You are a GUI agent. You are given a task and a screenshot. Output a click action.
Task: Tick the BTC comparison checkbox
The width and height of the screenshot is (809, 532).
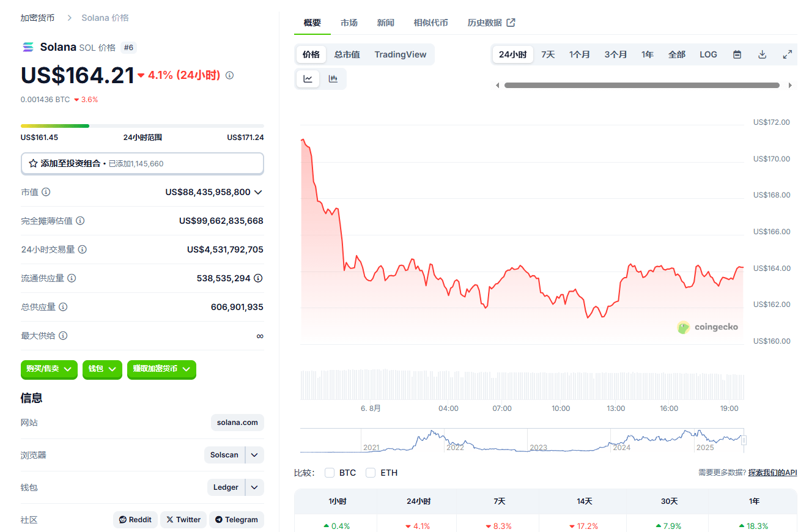click(x=330, y=473)
